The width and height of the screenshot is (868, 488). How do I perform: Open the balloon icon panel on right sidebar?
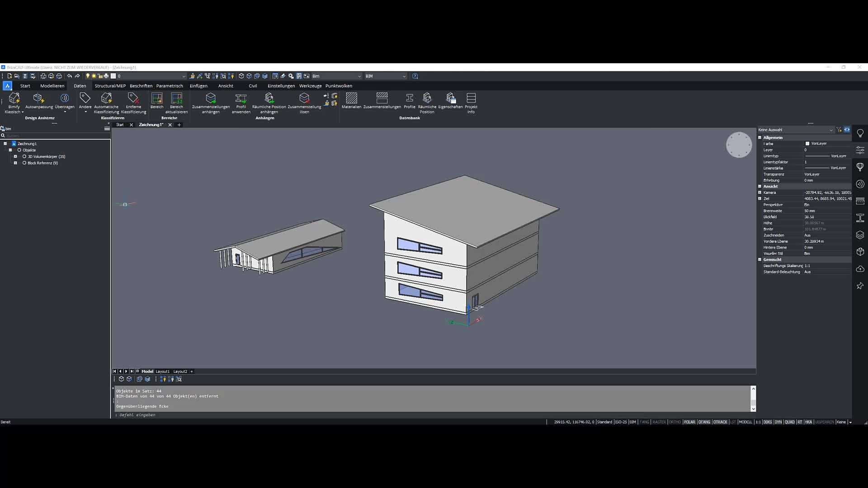point(860,167)
